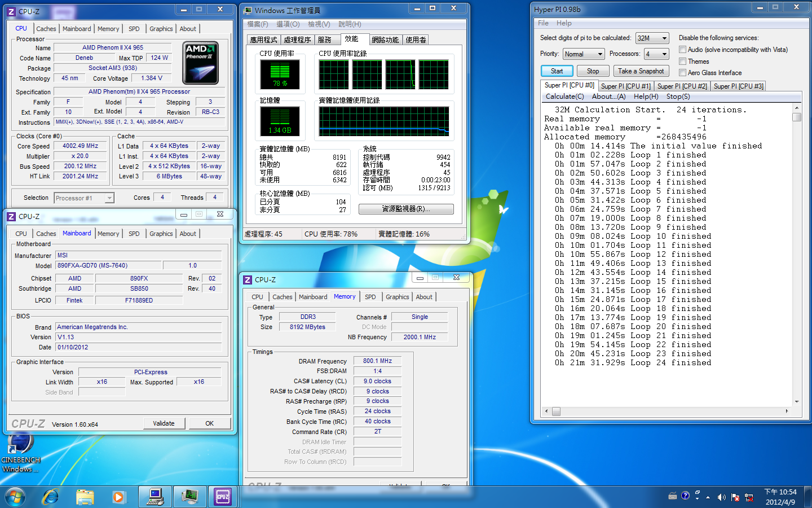812x508 pixels.
Task: Click the 890FXA-GD70 (MS-7640) model field
Action: tap(108, 265)
